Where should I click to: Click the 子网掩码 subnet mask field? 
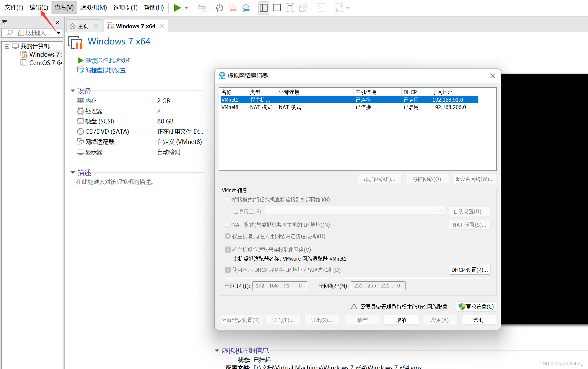pyautogui.click(x=378, y=286)
